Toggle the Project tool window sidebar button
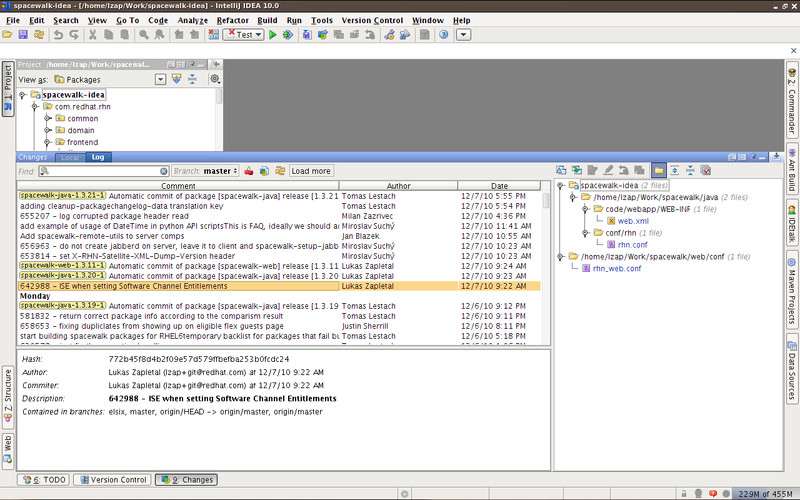 pyautogui.click(x=8, y=89)
